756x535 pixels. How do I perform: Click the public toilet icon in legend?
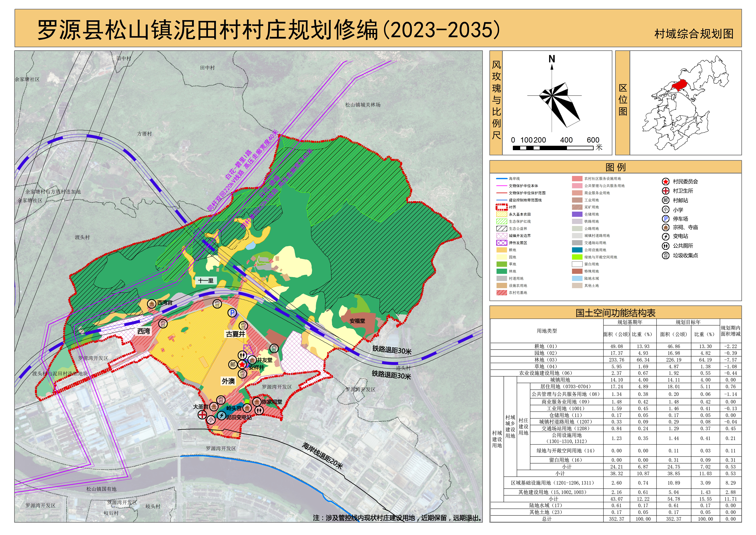(x=666, y=246)
